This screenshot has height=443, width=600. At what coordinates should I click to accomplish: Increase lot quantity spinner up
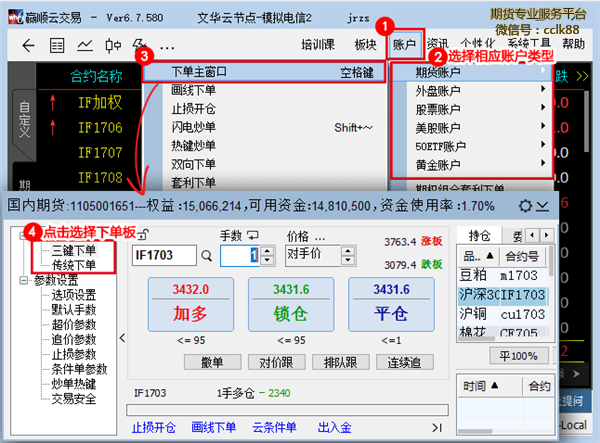click(267, 251)
